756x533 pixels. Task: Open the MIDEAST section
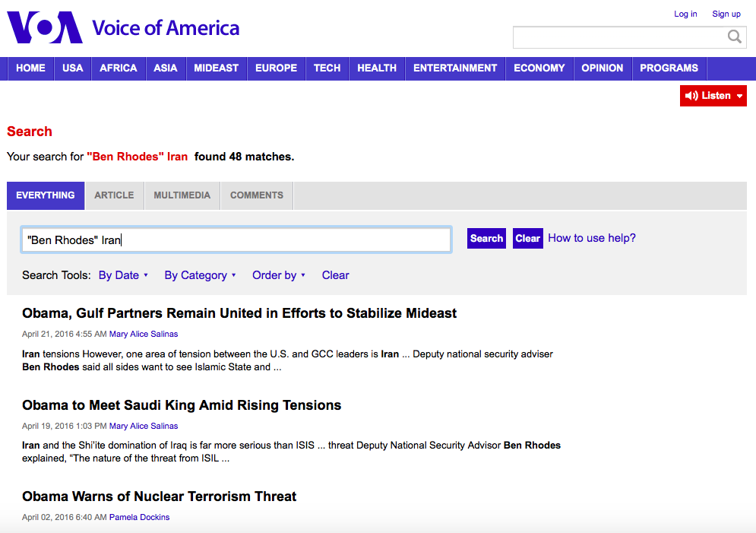pos(216,68)
